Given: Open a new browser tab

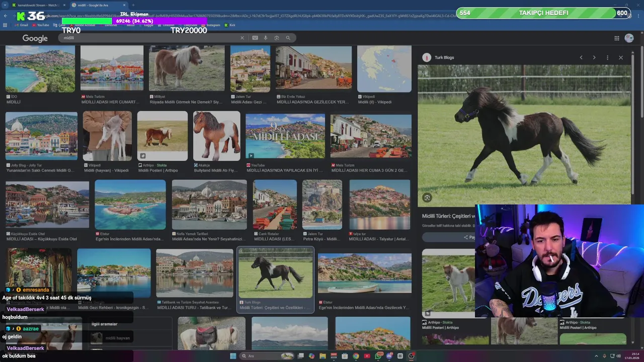Looking at the screenshot, I should click(x=133, y=5).
